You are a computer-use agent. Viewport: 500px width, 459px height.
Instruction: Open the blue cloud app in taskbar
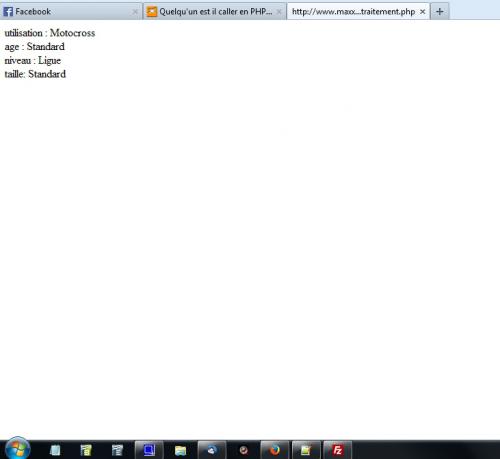pos(212,450)
